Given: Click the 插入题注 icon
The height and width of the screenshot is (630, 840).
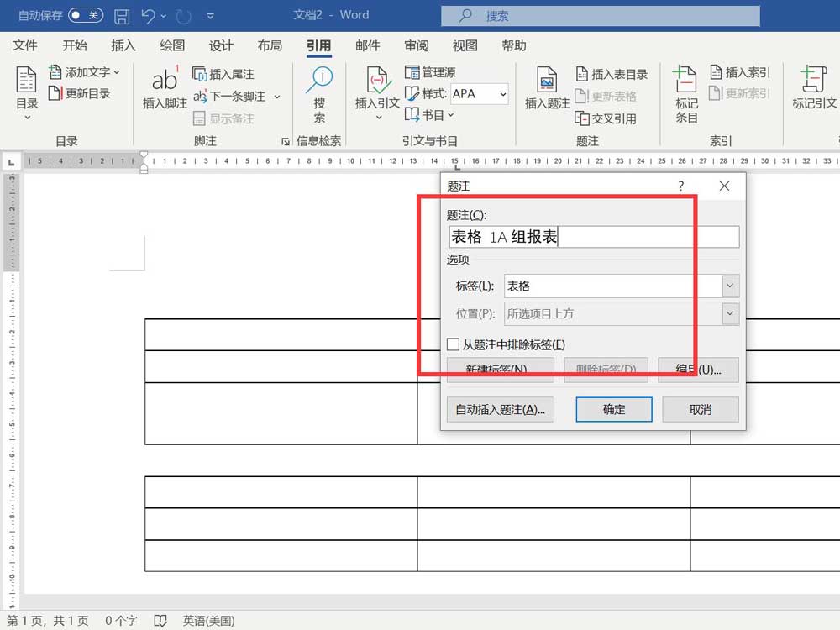Looking at the screenshot, I should pyautogui.click(x=547, y=80).
